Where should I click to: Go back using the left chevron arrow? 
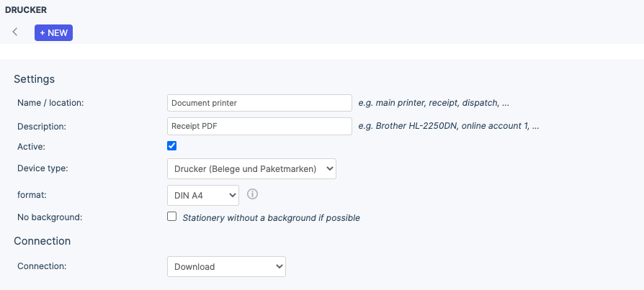tap(15, 32)
